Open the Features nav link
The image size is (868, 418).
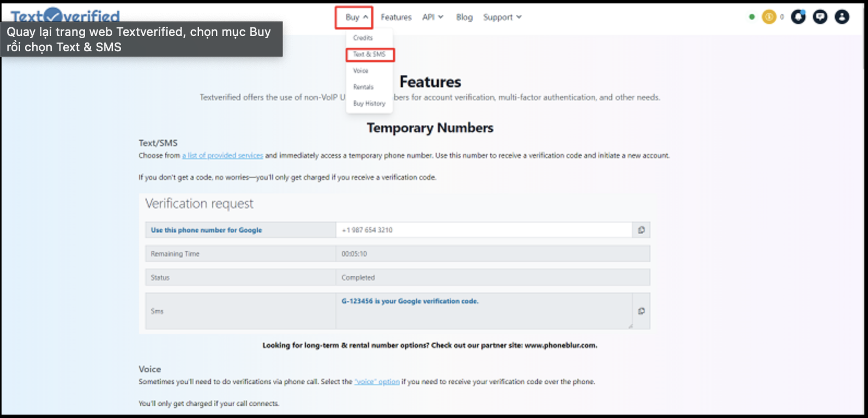point(396,17)
